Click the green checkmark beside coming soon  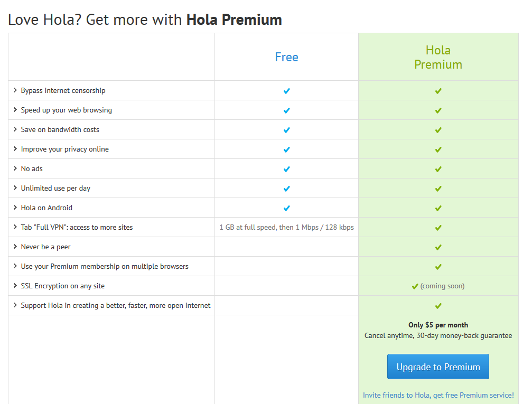click(x=415, y=287)
